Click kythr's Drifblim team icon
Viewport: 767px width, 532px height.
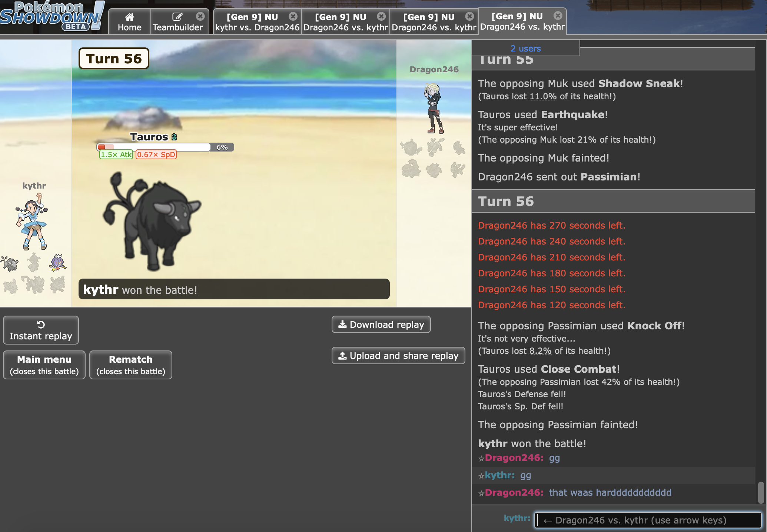click(58, 262)
